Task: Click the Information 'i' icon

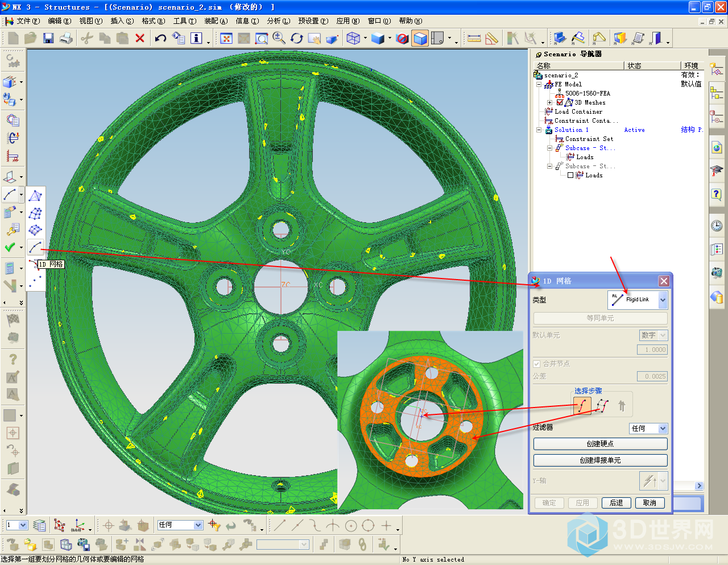Action: [x=196, y=38]
